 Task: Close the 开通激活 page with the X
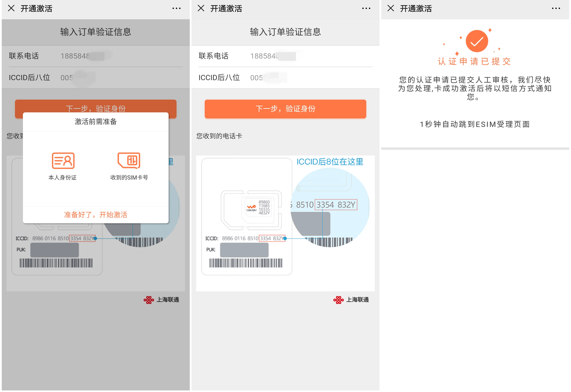click(11, 8)
